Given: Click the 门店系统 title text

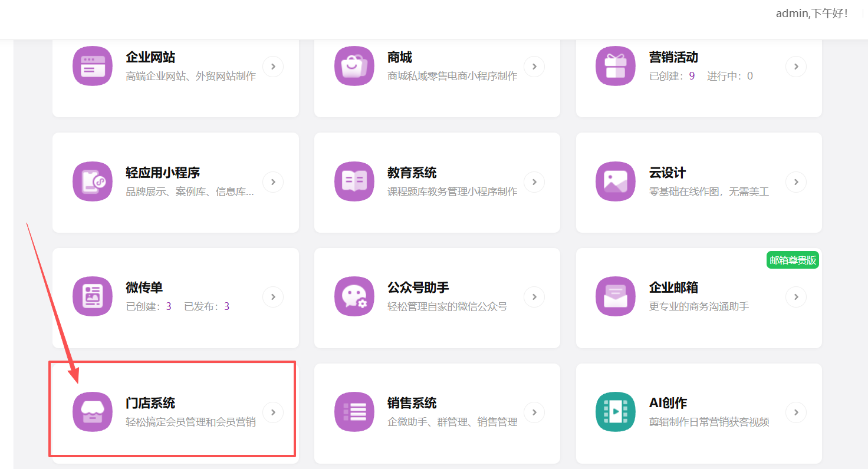Looking at the screenshot, I should click(150, 403).
